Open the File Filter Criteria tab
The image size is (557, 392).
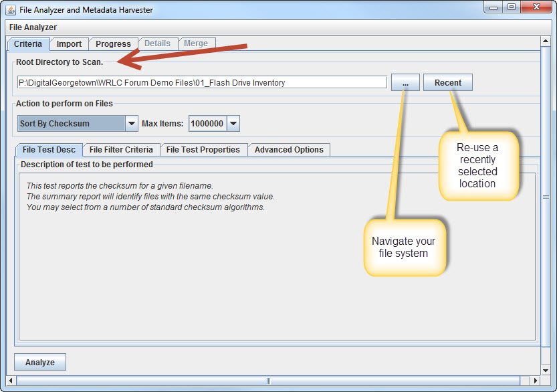tap(121, 150)
